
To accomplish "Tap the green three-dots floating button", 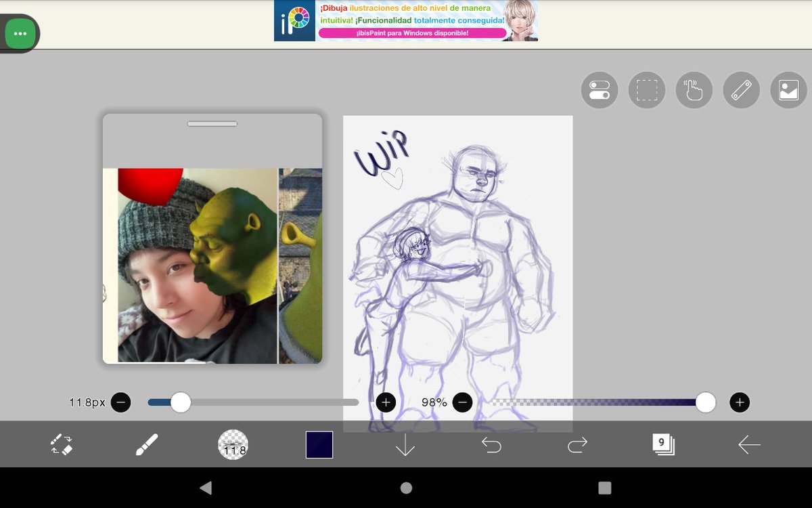I will tap(20, 33).
